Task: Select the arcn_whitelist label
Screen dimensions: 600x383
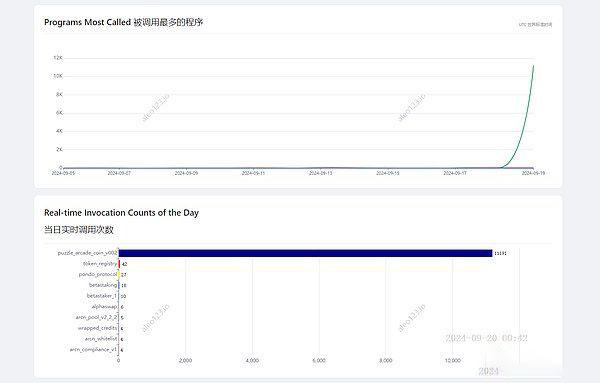Action: click(x=101, y=339)
